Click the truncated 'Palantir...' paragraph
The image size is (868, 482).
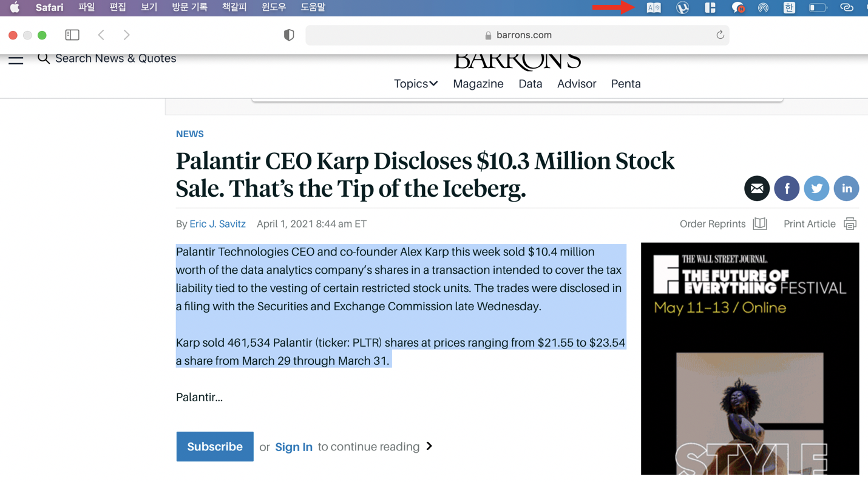point(199,397)
